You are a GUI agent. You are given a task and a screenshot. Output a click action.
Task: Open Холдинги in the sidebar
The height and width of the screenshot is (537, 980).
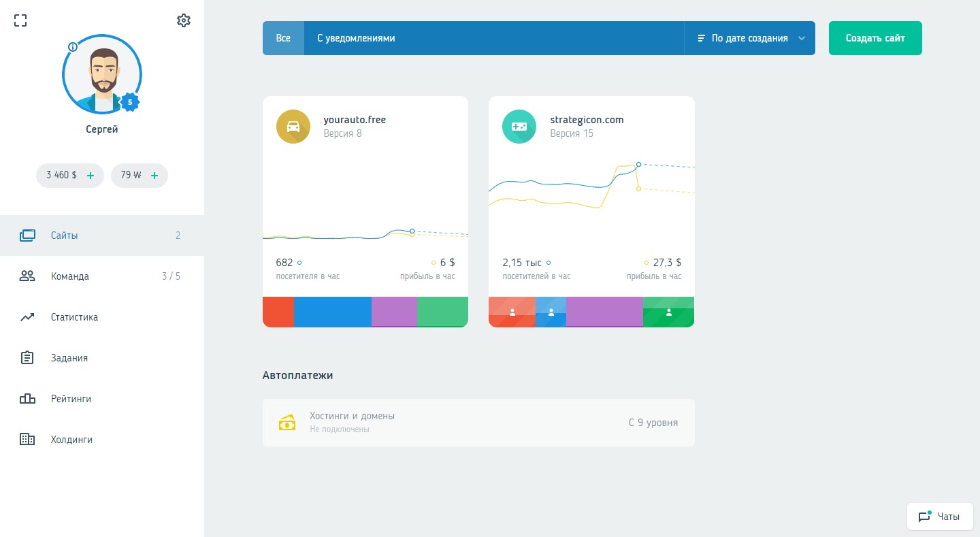pyautogui.click(x=71, y=440)
